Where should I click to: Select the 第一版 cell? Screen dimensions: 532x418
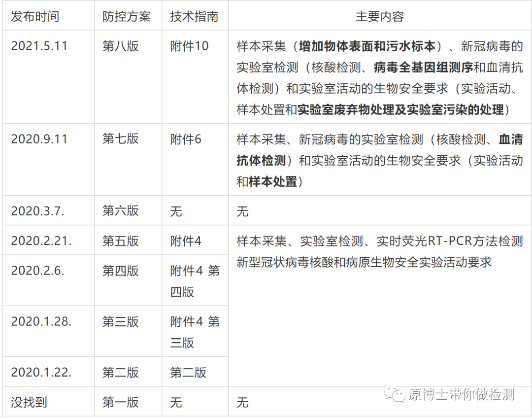coord(121,402)
